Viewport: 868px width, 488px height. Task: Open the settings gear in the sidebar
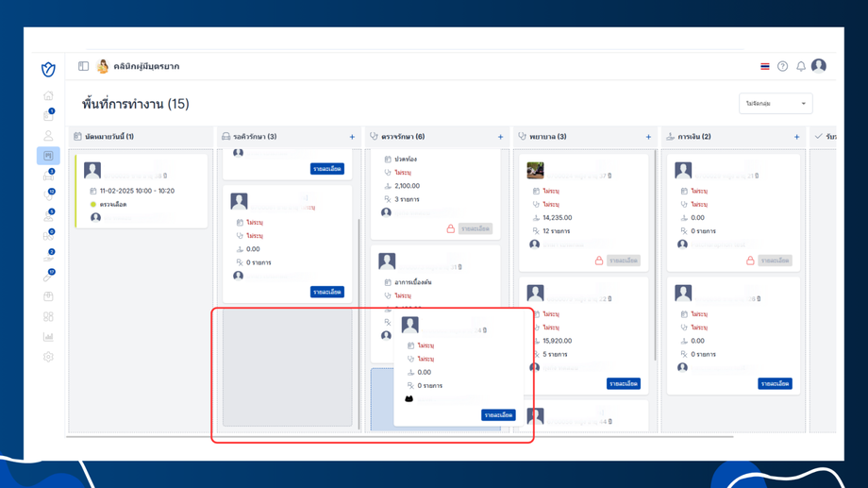click(x=48, y=357)
